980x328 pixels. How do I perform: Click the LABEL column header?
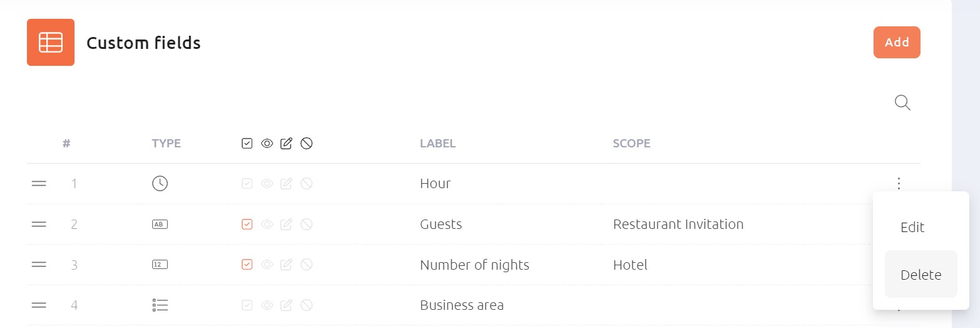(x=438, y=143)
